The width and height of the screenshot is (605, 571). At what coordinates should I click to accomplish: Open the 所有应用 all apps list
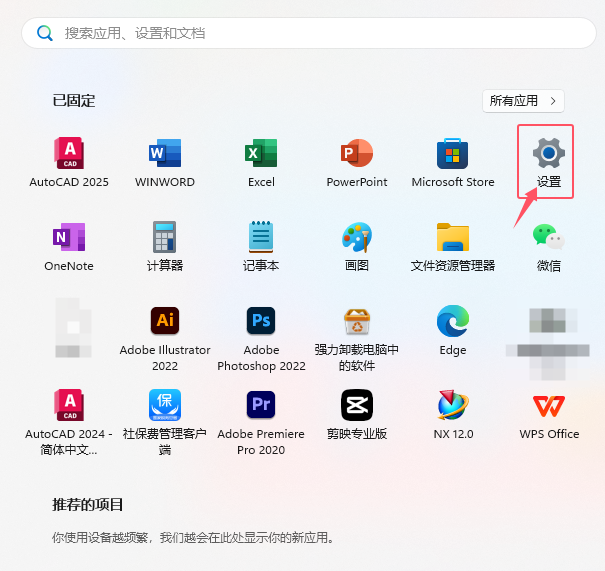tap(523, 101)
